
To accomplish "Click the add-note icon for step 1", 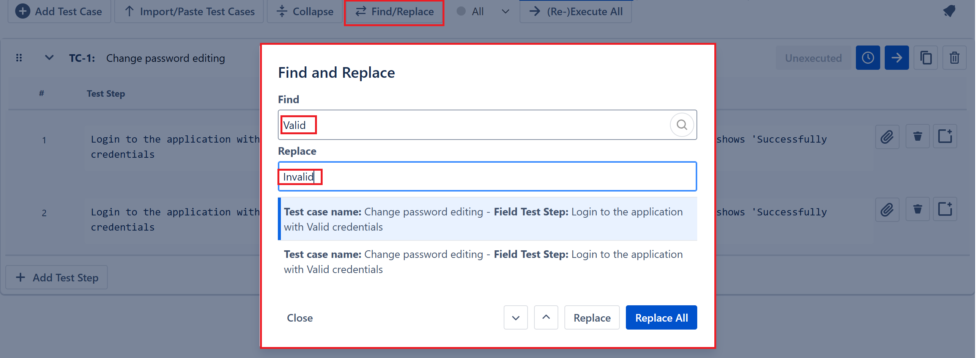I will (x=945, y=137).
